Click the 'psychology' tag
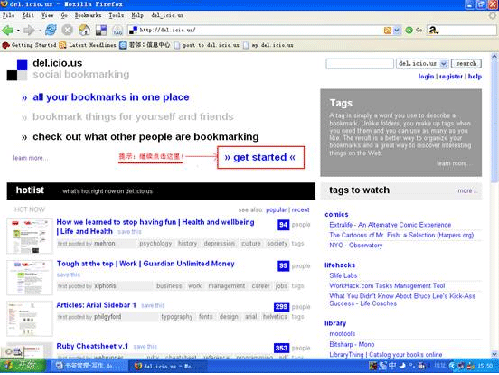Screen dimensions: 499x375 156,244
